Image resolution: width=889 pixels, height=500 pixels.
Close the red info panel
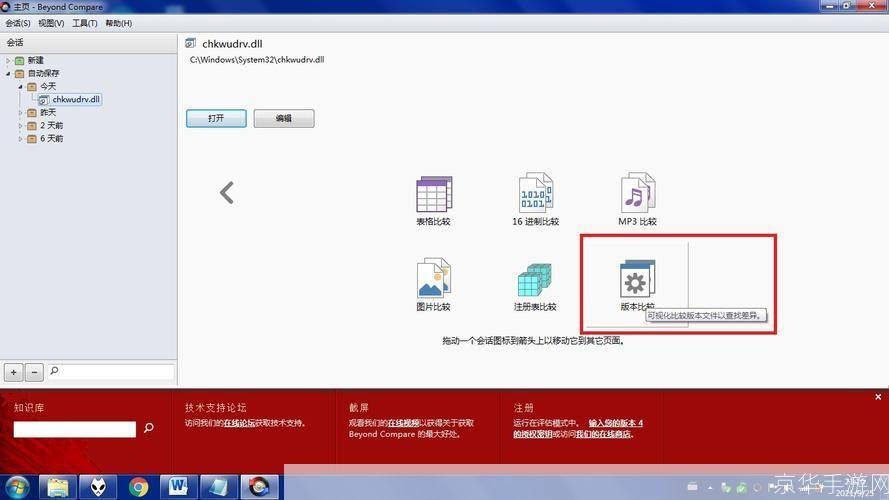878,397
